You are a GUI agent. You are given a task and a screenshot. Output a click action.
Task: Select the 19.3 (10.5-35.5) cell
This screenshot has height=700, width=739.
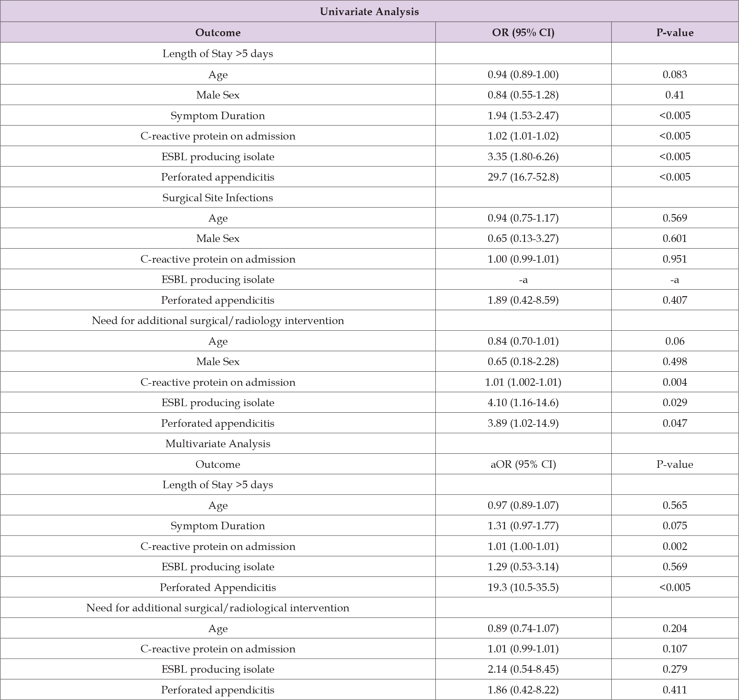tap(523, 587)
